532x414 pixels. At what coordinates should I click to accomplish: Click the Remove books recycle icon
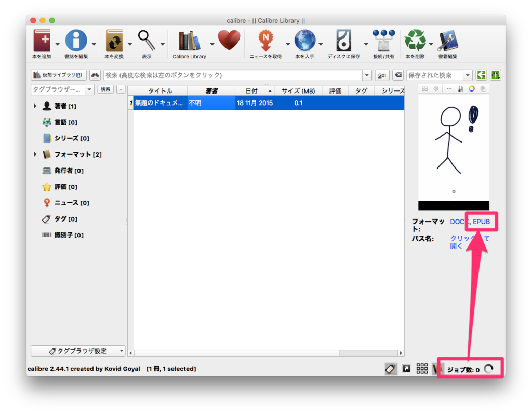(x=415, y=41)
